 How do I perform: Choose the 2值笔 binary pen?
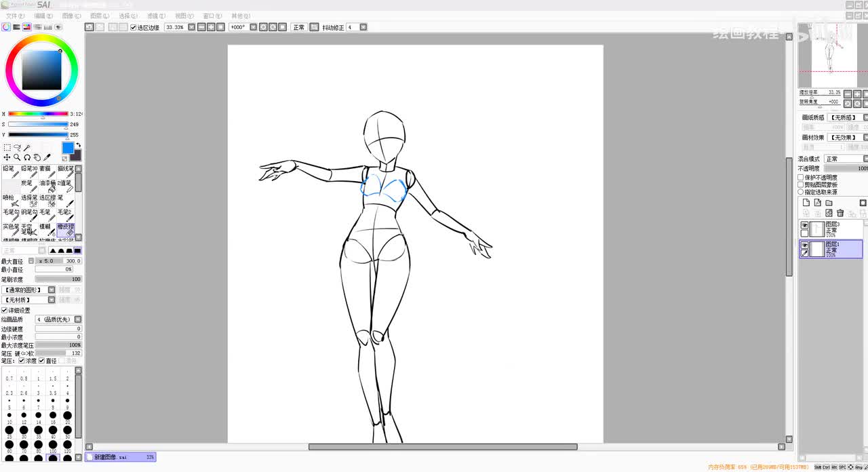coord(65,186)
